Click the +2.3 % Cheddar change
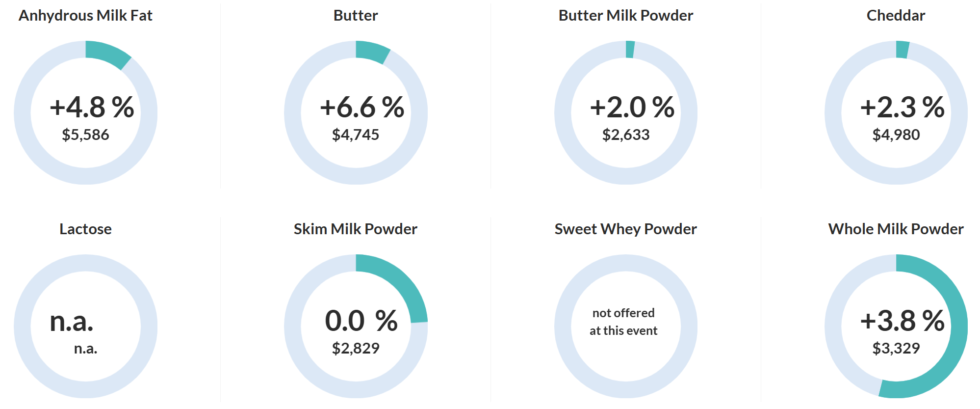 pos(902,107)
